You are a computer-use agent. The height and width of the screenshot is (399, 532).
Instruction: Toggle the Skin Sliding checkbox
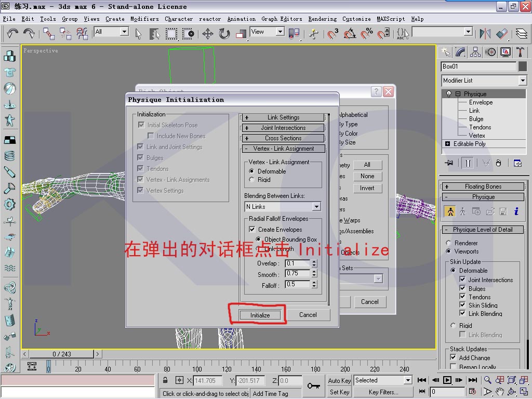tap(462, 304)
